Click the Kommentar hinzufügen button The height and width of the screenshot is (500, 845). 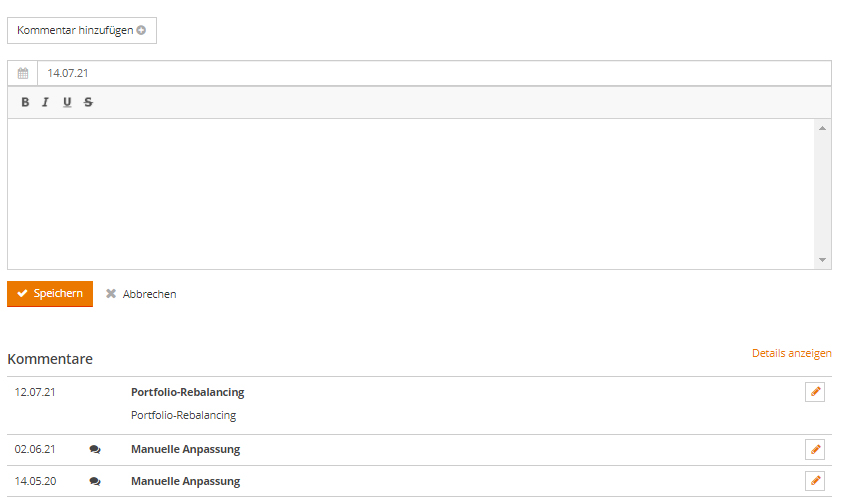82,30
